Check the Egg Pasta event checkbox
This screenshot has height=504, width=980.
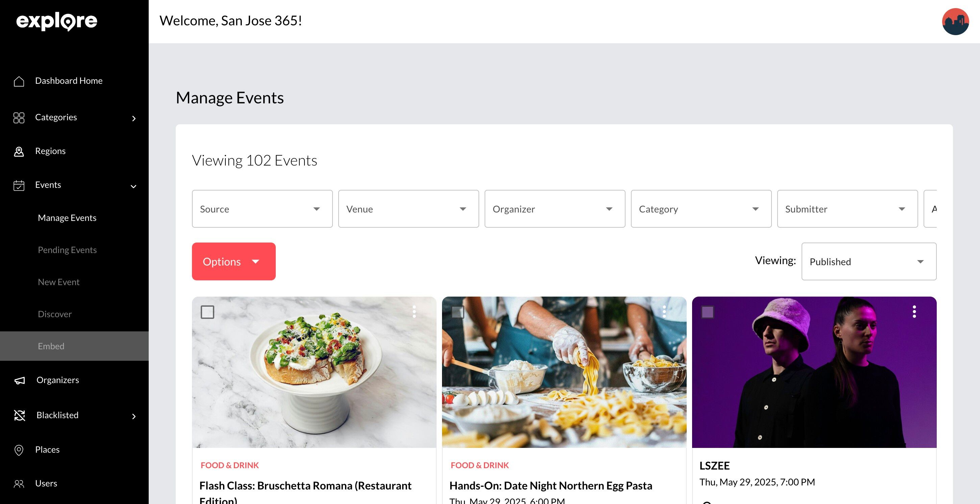[457, 312]
